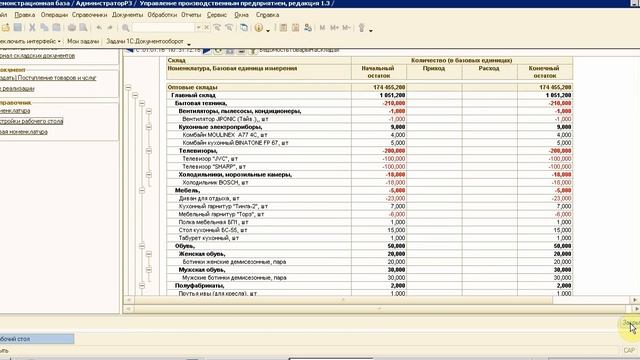The height and width of the screenshot is (360, 640).
Task: Click the Print preview icon
Action: (x=83, y=28)
